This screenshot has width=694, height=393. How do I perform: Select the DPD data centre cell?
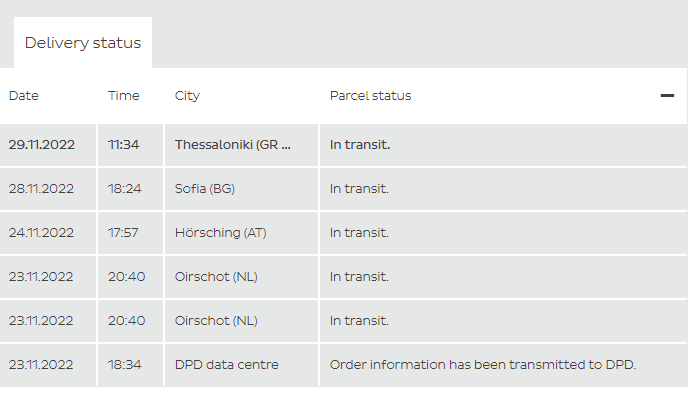click(241, 365)
